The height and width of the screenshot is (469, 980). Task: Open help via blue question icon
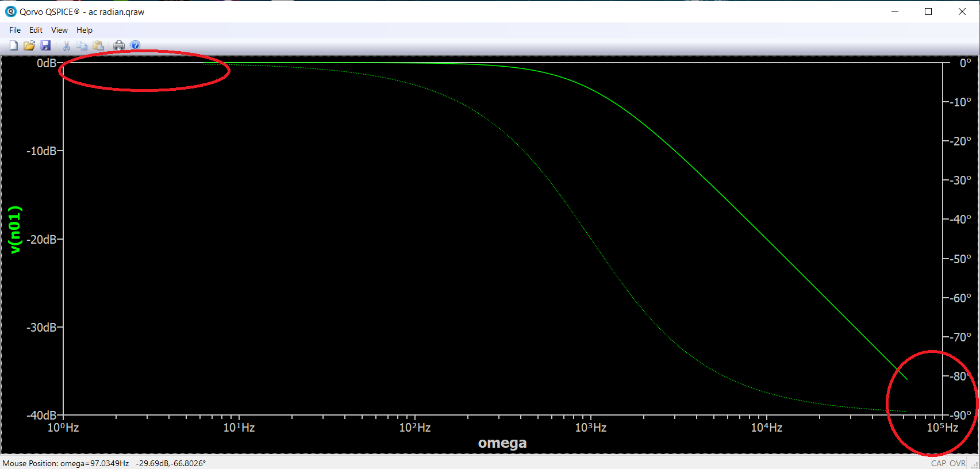pos(135,45)
